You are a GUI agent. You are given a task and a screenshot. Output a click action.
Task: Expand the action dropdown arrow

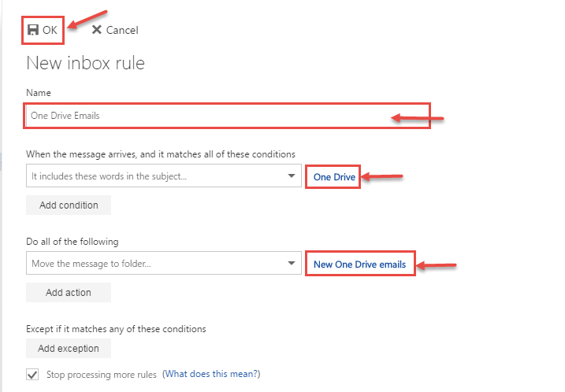[x=292, y=264]
